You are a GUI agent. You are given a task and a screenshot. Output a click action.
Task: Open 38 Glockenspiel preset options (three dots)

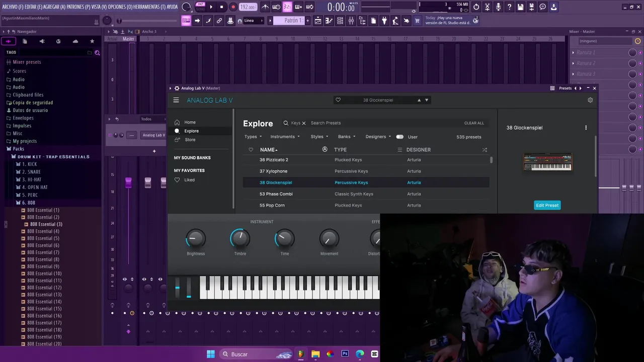click(586, 128)
